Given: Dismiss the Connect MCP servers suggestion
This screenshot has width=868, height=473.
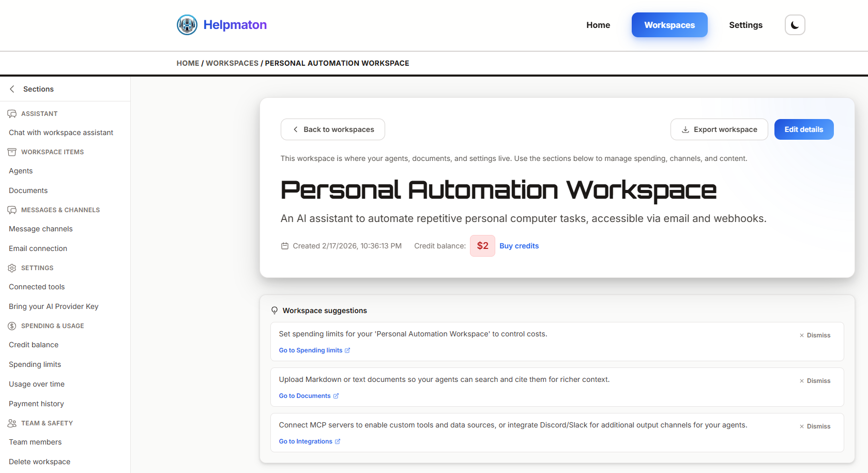Looking at the screenshot, I should [815, 426].
